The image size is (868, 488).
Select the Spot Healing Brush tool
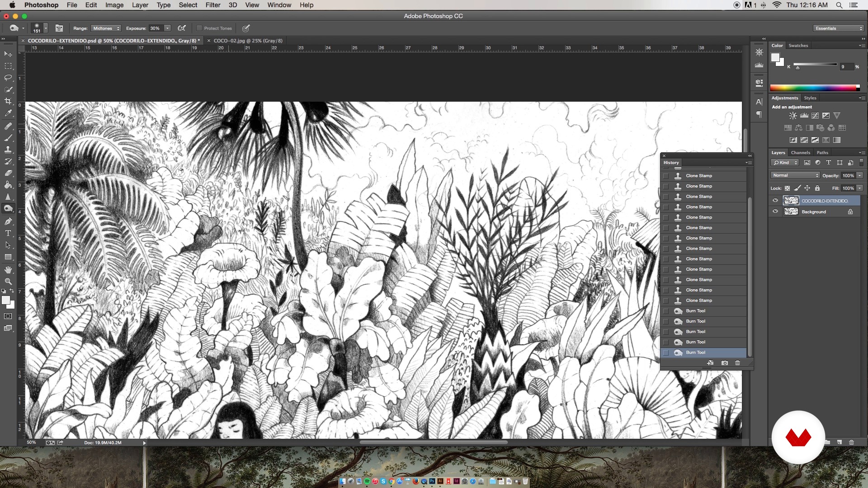point(8,126)
